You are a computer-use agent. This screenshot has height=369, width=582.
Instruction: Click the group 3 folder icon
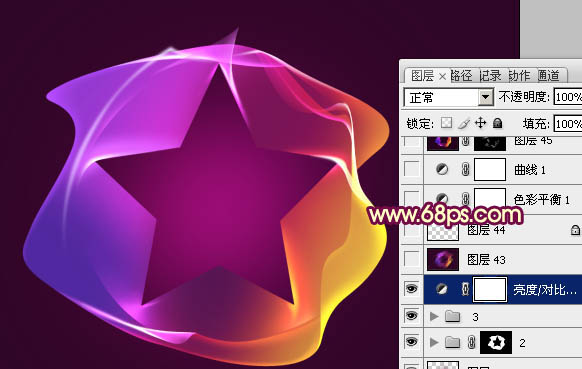(452, 316)
